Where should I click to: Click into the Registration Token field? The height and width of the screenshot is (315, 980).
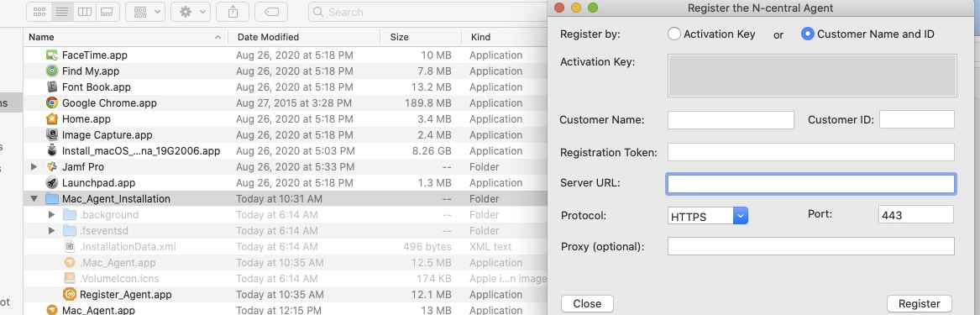pyautogui.click(x=810, y=152)
